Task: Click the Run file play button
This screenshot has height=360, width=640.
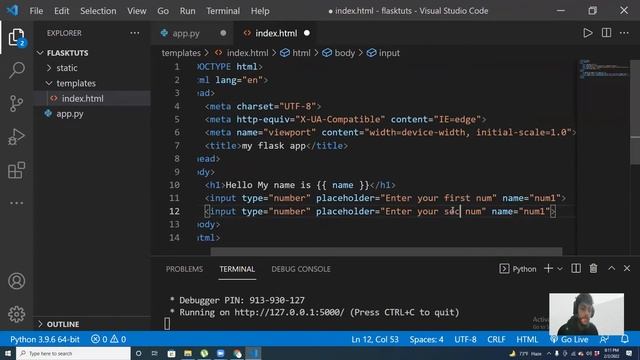Action: [587, 33]
